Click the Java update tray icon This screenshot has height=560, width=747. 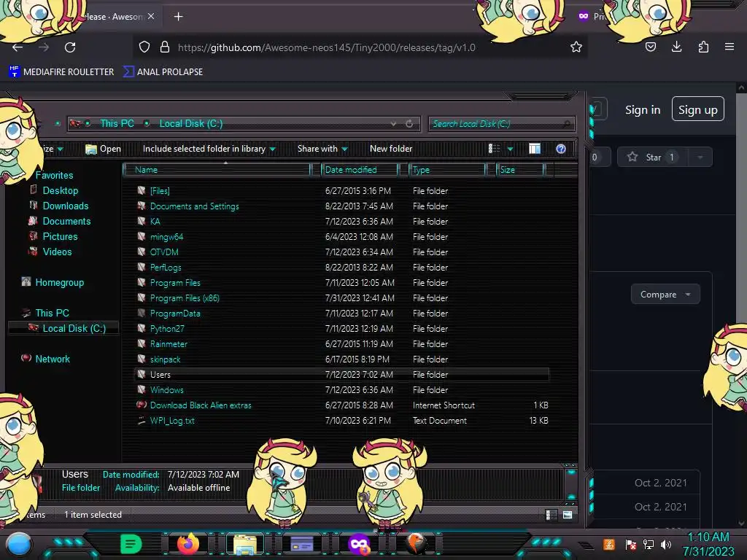click(609, 544)
